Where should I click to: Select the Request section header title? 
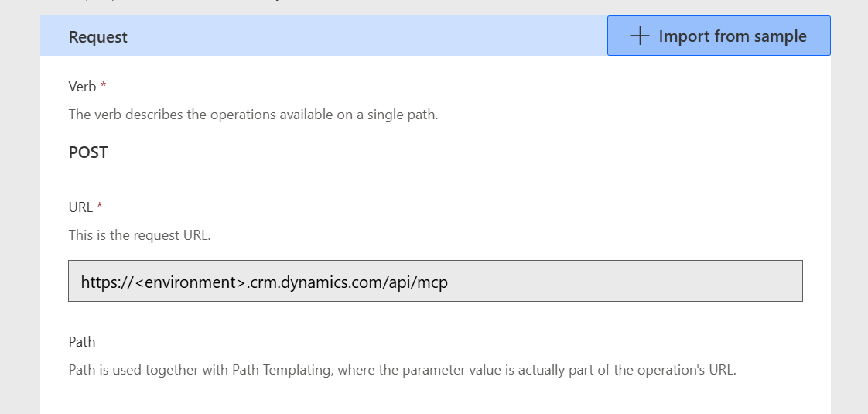(x=98, y=37)
